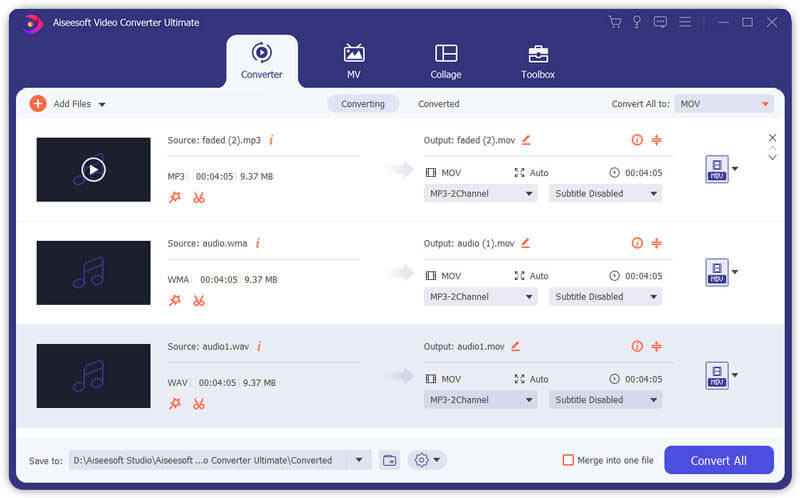Open output info icon for audio1.mov
This screenshot has width=800, height=498.
(637, 346)
